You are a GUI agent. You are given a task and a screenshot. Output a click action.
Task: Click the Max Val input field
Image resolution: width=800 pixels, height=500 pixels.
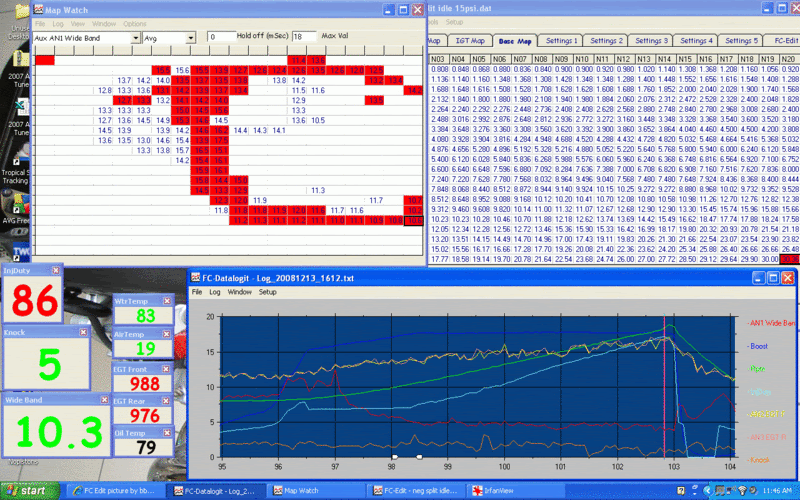304,37
